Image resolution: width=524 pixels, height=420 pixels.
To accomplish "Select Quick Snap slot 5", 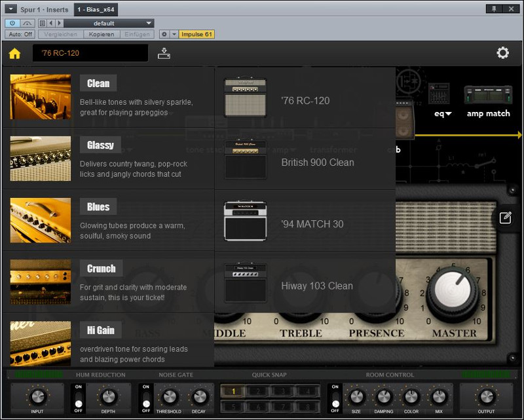I will (233, 407).
